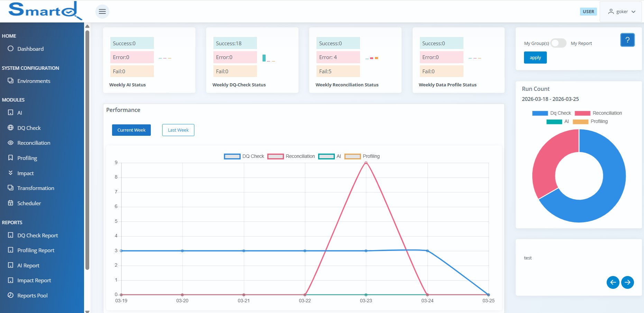Toggle the My Group(s) / My Report switch
Viewport: 644px width, 313px height.
[x=558, y=43]
